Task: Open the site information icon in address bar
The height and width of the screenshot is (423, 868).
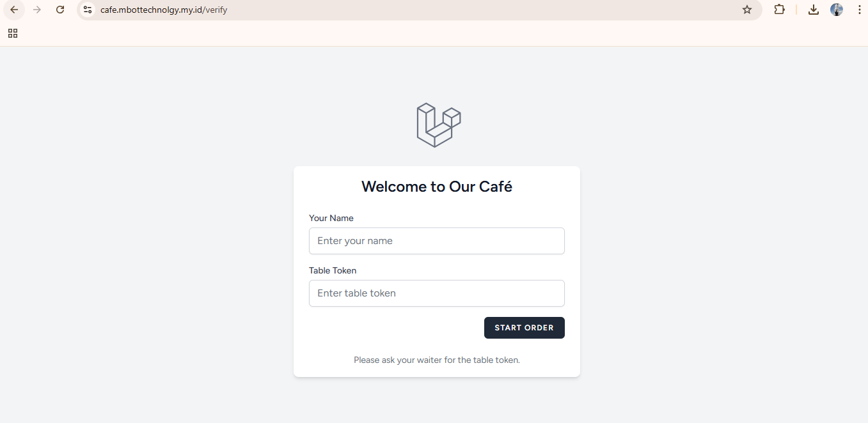Action: [86, 10]
